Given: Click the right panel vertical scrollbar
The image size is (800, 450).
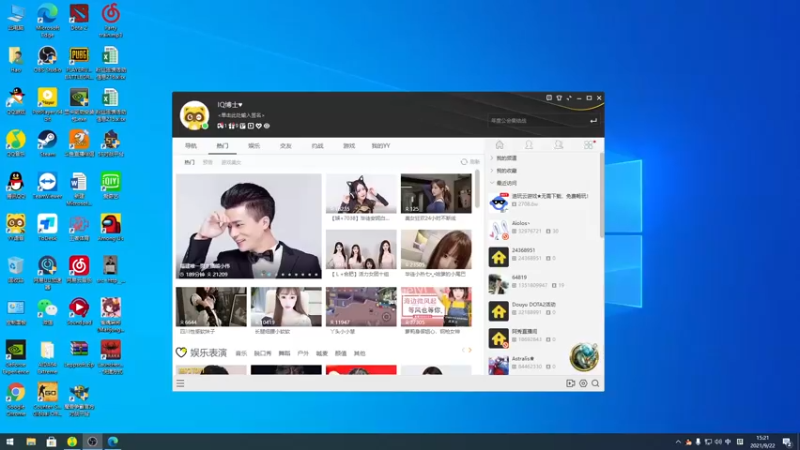Looking at the screenshot, I should pos(602,195).
